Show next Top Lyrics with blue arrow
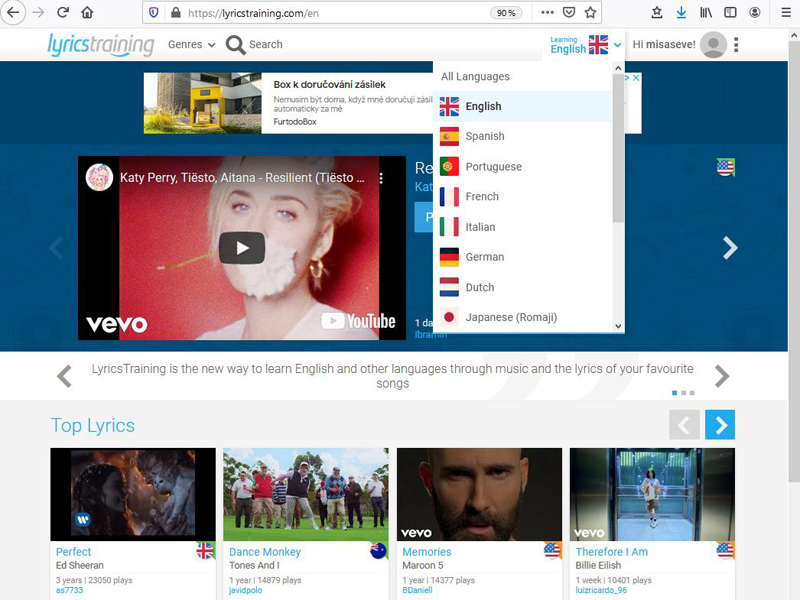The width and height of the screenshot is (800, 600). [x=719, y=425]
